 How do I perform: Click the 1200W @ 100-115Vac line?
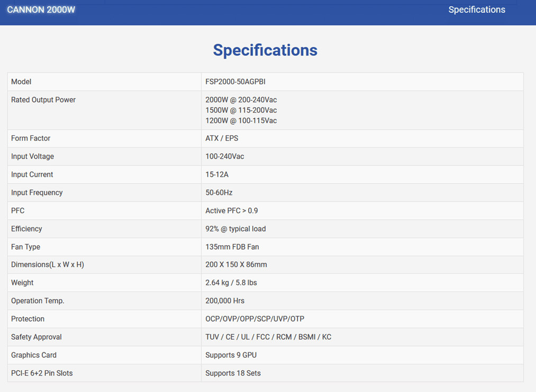(x=241, y=121)
